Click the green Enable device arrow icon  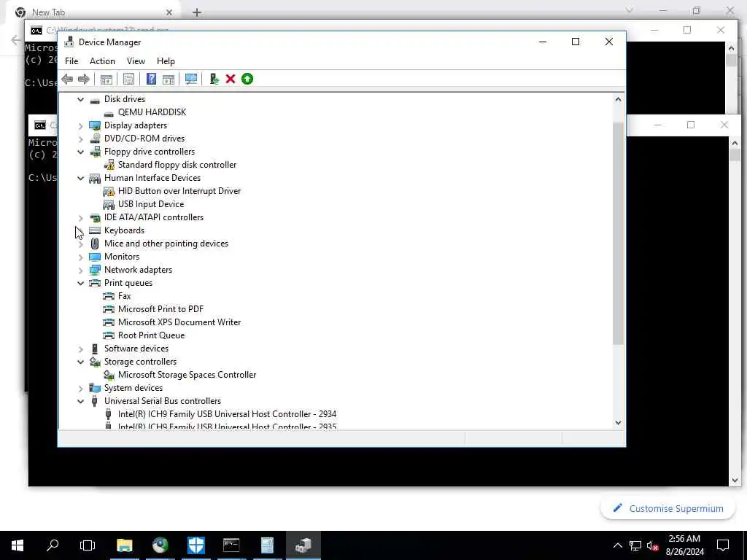coord(247,79)
